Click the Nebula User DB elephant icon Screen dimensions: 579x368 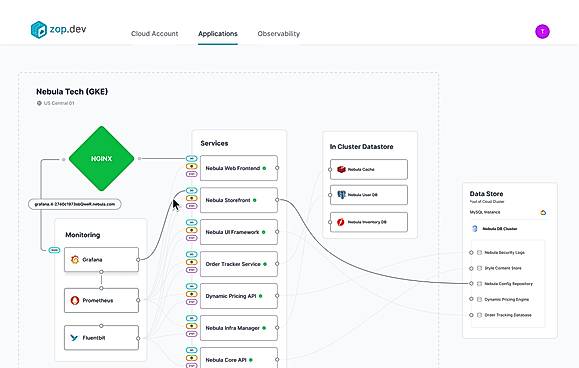(342, 195)
